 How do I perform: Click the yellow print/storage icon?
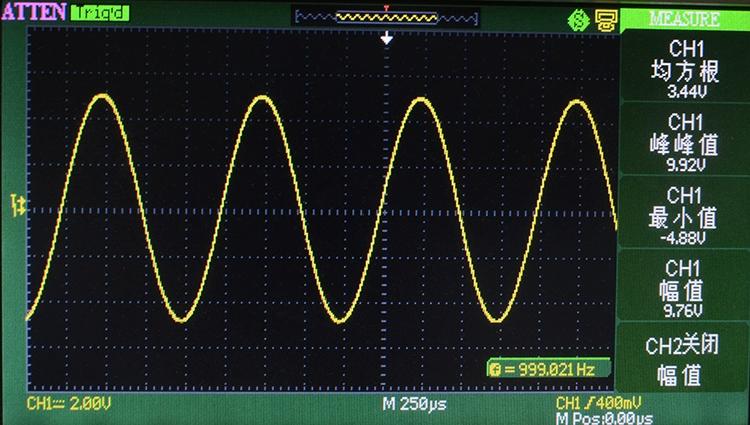tap(605, 18)
